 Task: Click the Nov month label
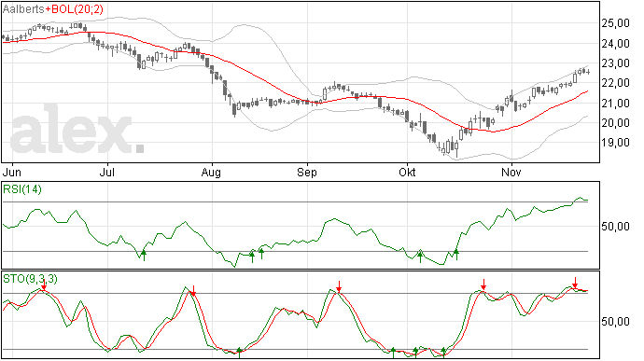511,172
